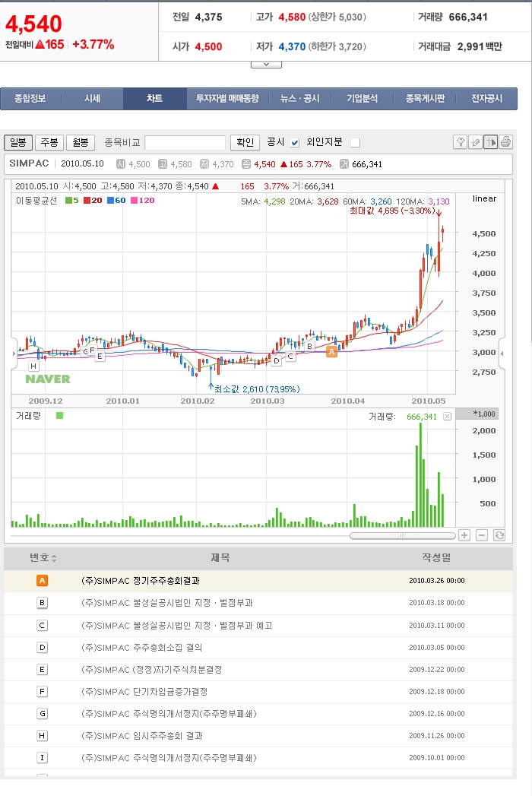
Task: Click the H badge in disclosure list
Action: (x=42, y=735)
